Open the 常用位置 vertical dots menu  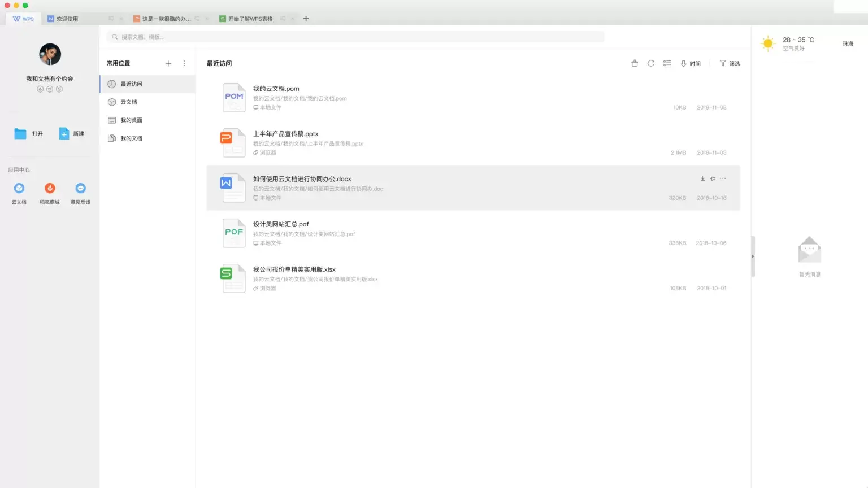184,63
